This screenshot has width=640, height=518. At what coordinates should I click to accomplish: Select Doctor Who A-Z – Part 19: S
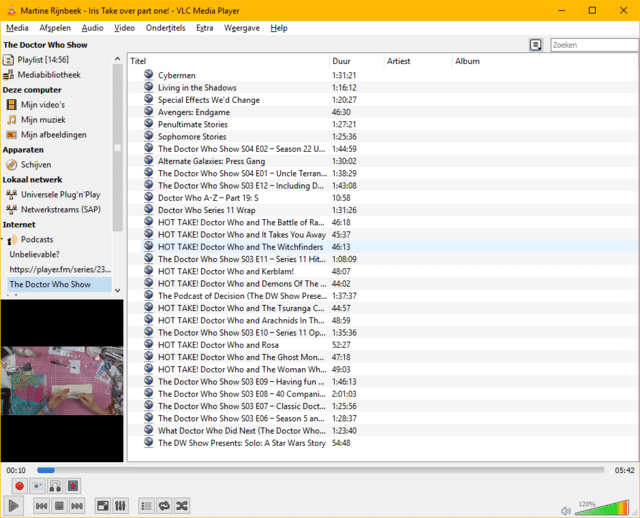[208, 198]
